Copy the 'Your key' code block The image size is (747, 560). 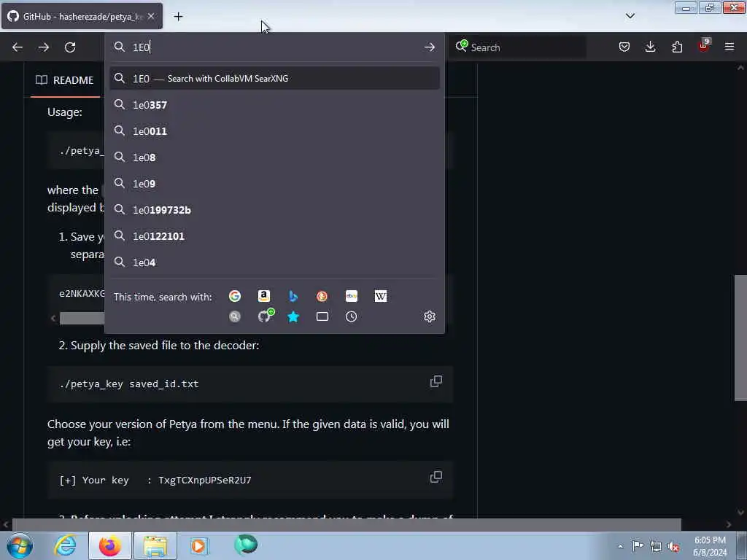(436, 477)
